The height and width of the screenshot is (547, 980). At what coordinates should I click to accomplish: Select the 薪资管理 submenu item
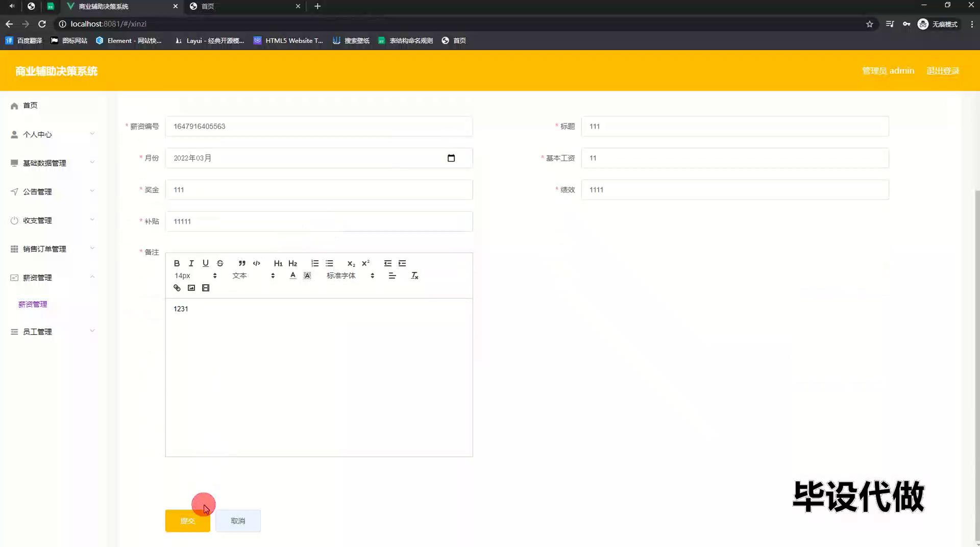click(33, 304)
